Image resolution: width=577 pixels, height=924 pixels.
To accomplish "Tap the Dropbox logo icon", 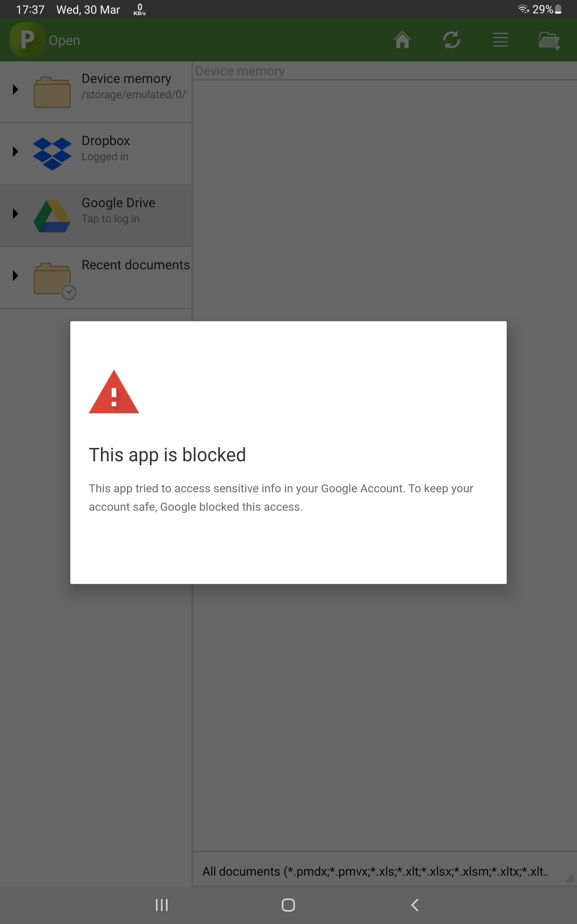I will [x=52, y=153].
